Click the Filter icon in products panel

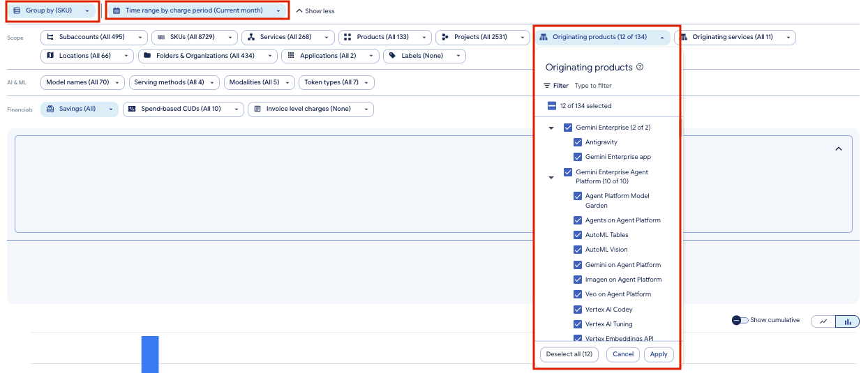(x=548, y=86)
